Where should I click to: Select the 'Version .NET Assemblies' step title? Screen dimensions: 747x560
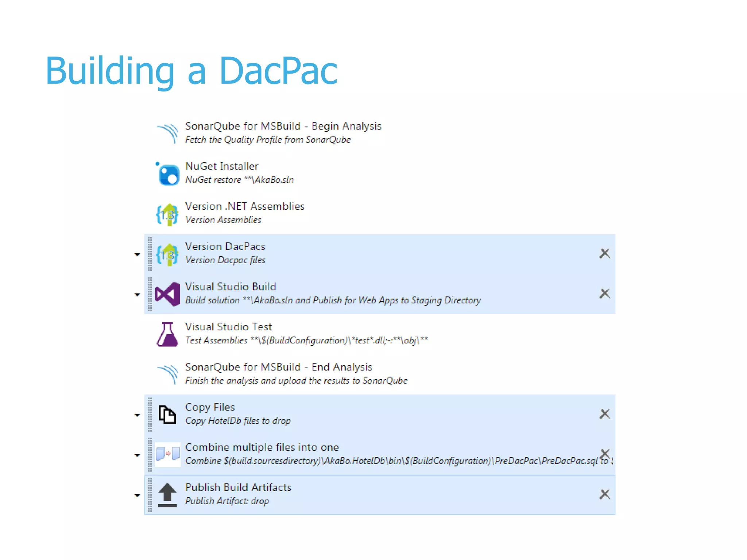[244, 206]
